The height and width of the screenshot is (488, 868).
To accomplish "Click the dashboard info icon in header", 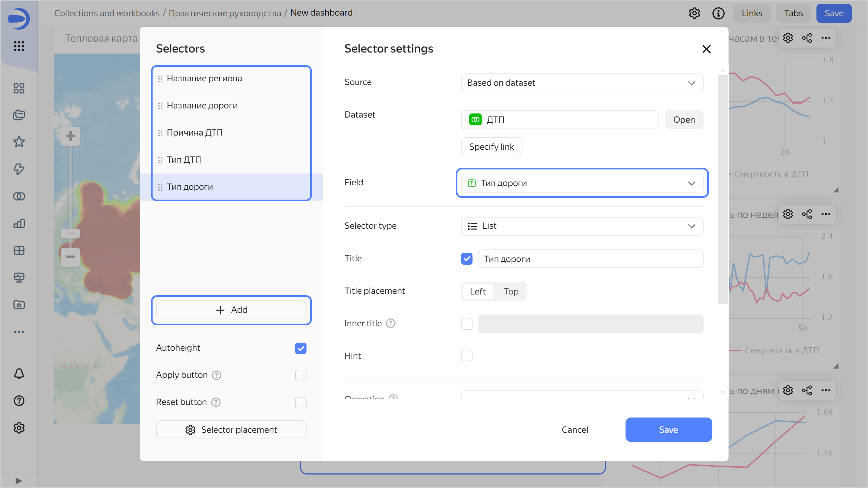I will (718, 13).
